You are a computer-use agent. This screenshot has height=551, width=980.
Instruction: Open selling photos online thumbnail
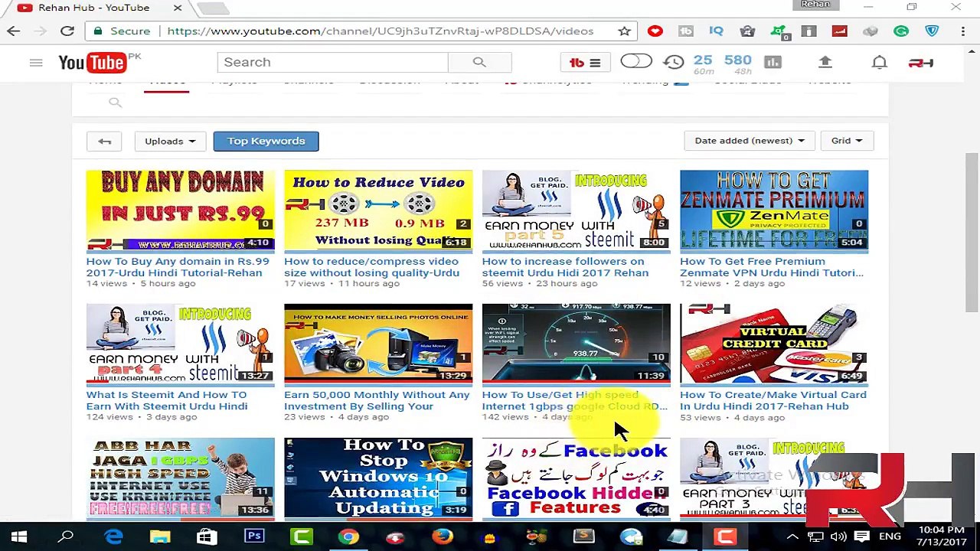[x=378, y=344]
